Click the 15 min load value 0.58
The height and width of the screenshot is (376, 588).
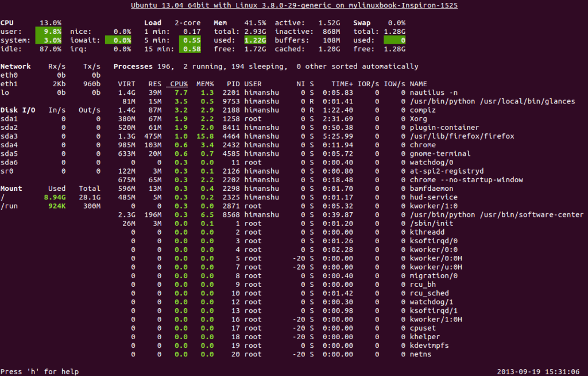(x=189, y=49)
